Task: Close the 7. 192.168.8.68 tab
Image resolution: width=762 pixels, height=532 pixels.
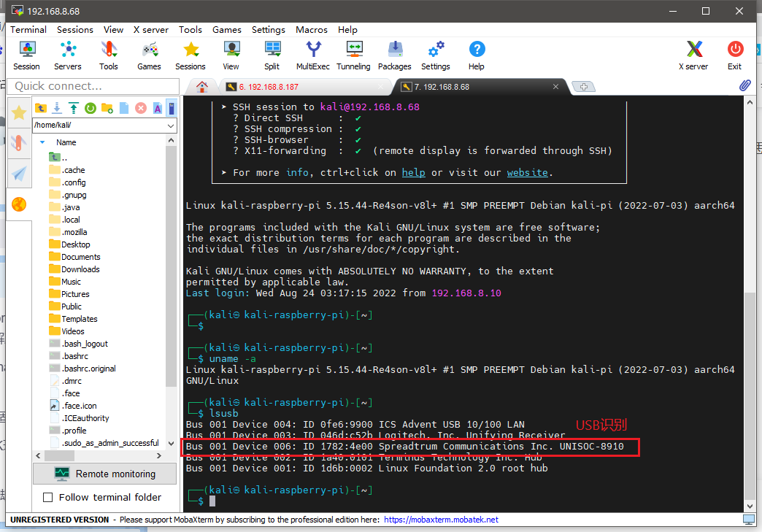Action: coord(555,87)
